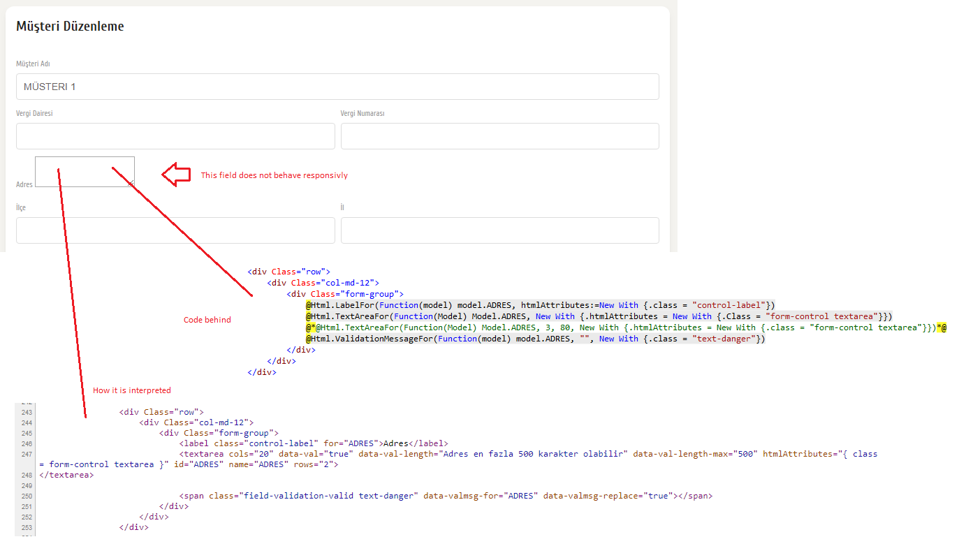Click inside the İlçe input field
Image resolution: width=966 pixels, height=560 pixels.
[175, 230]
